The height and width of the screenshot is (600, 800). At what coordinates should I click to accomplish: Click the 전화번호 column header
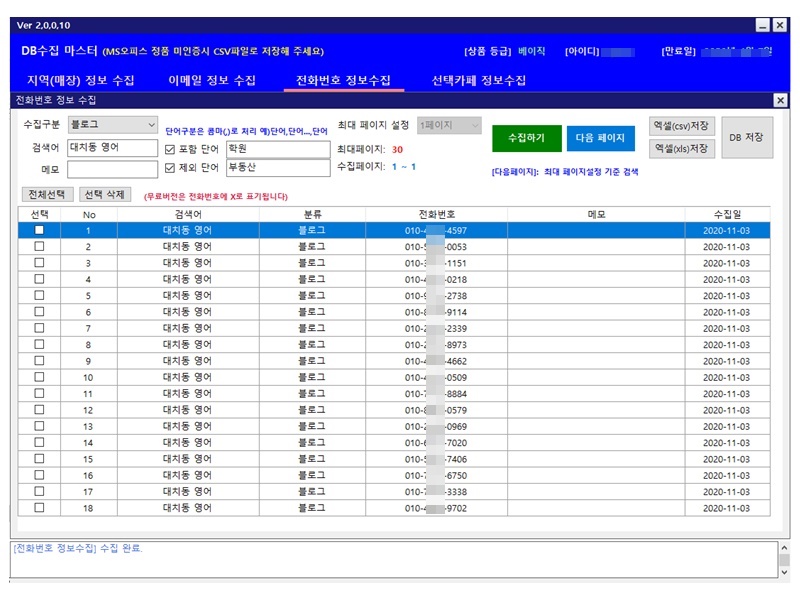tap(436, 215)
